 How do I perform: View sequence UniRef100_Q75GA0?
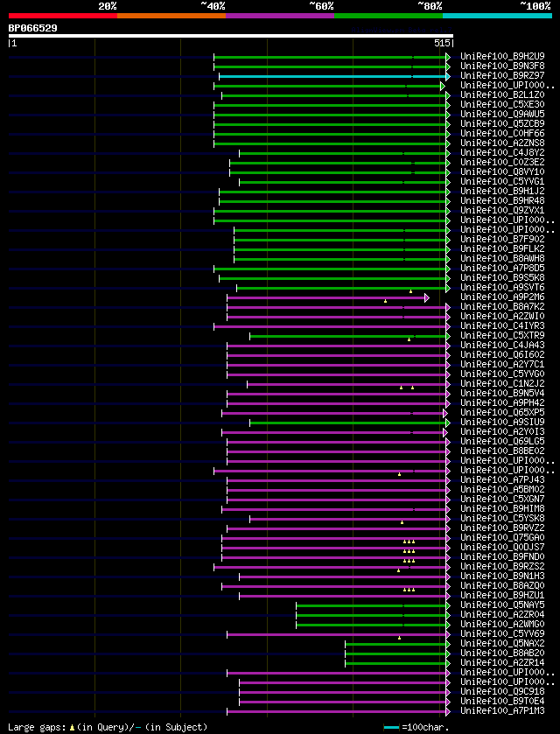click(502, 539)
